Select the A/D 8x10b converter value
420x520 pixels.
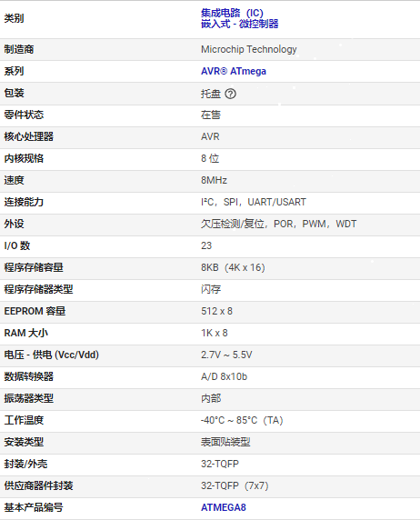[224, 376]
